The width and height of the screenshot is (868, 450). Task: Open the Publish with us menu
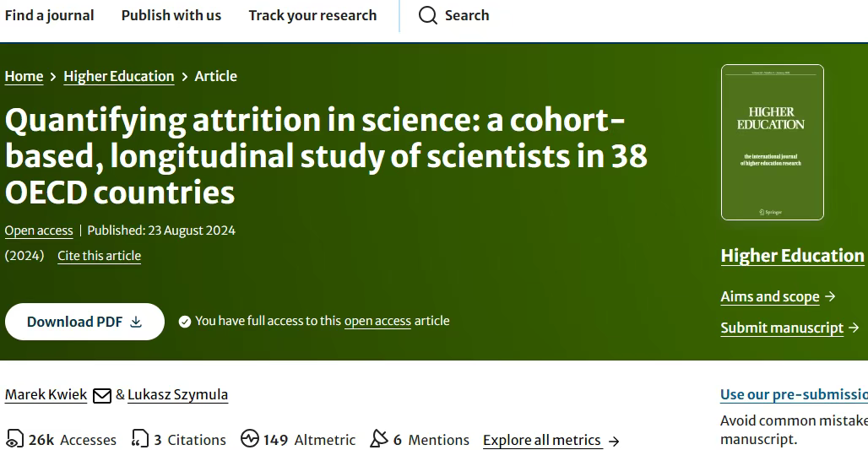coord(171,15)
